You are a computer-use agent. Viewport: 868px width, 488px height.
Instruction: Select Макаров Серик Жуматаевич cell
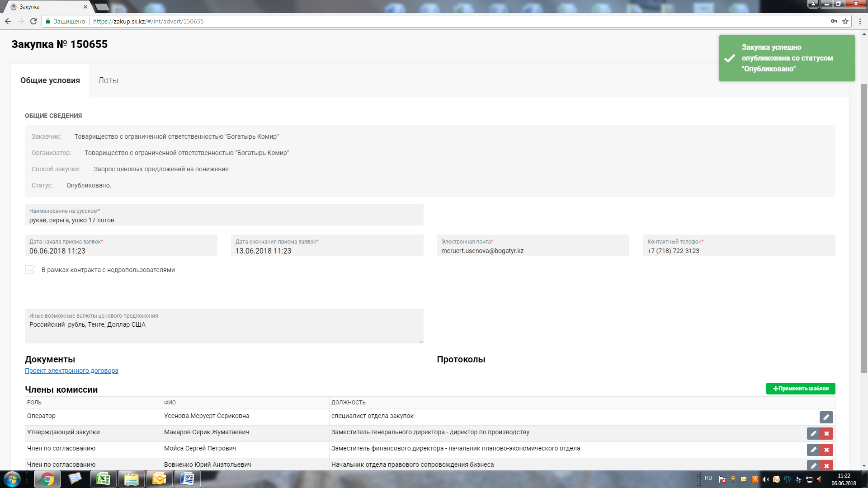(x=245, y=433)
